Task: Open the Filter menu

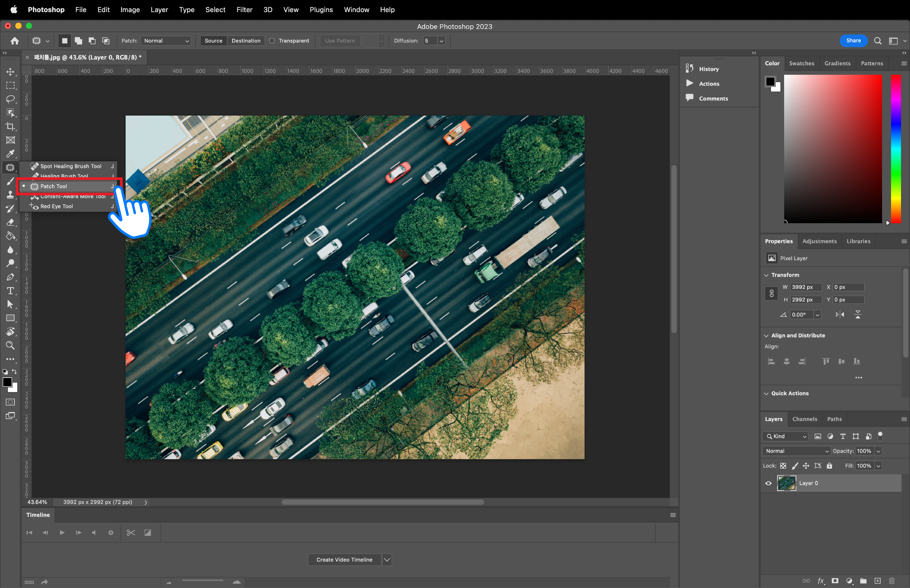Action: (244, 10)
